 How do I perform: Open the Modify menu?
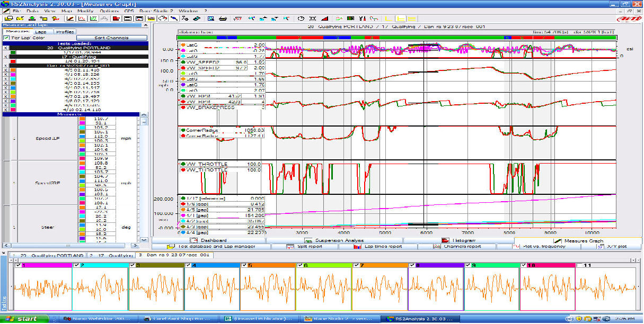[85, 11]
